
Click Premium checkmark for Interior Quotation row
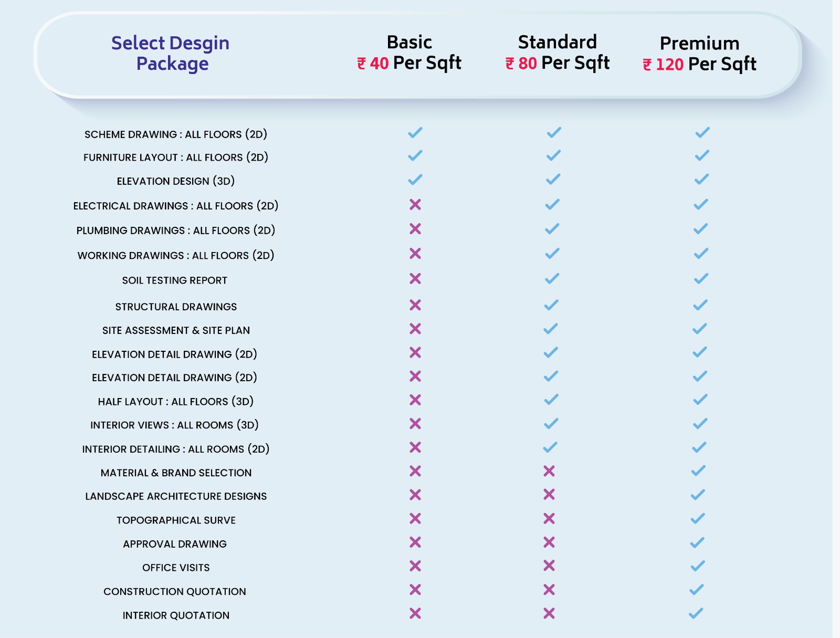pos(696,613)
